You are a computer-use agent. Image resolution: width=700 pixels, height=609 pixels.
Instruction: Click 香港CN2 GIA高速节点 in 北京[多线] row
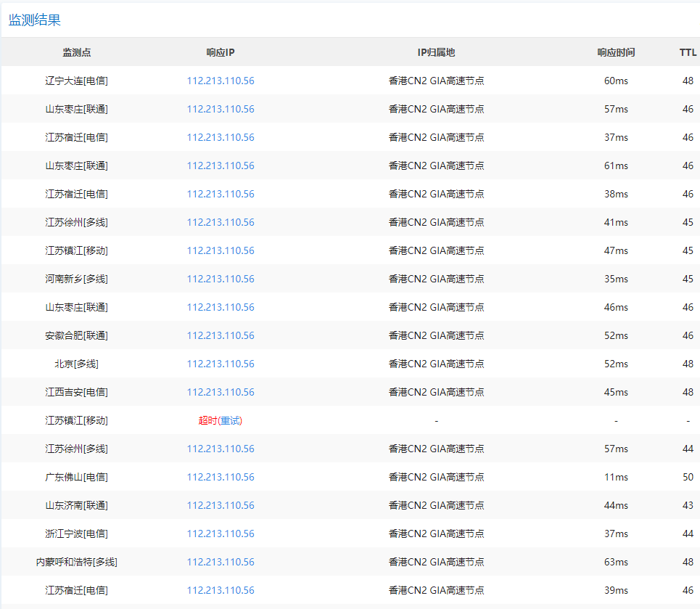[x=436, y=364]
